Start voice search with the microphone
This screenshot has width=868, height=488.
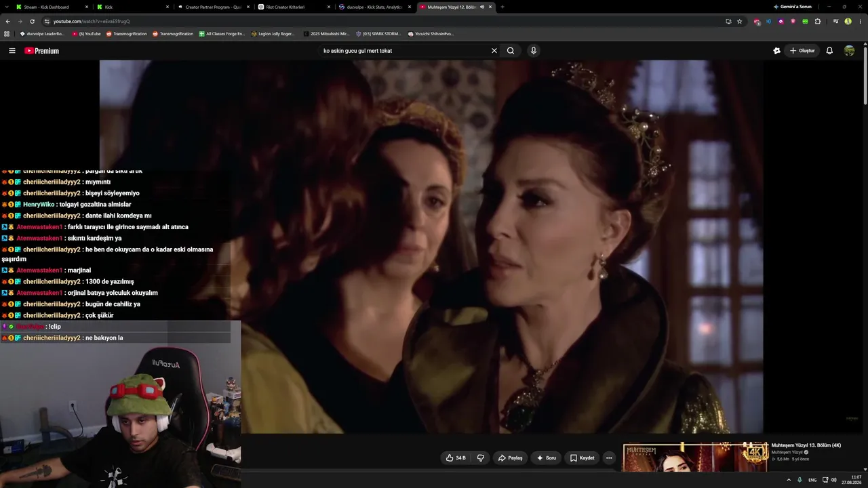pos(534,51)
